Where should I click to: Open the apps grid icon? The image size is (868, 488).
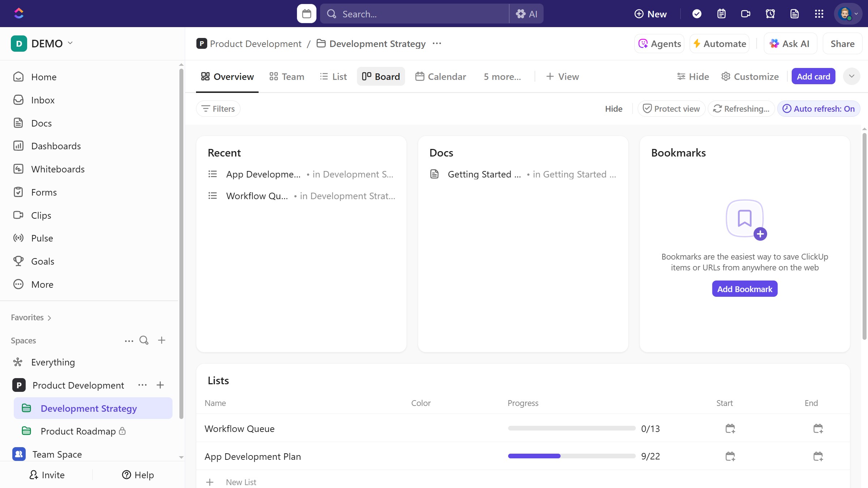(819, 14)
